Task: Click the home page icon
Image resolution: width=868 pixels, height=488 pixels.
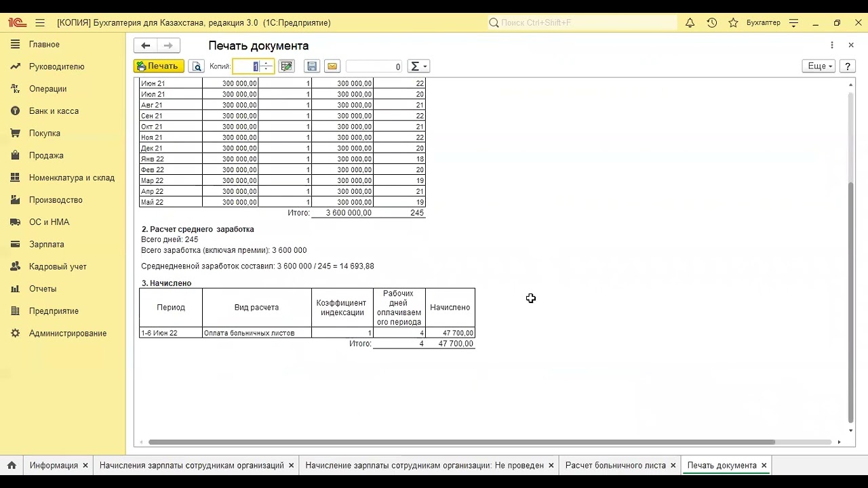Action: (x=12, y=466)
